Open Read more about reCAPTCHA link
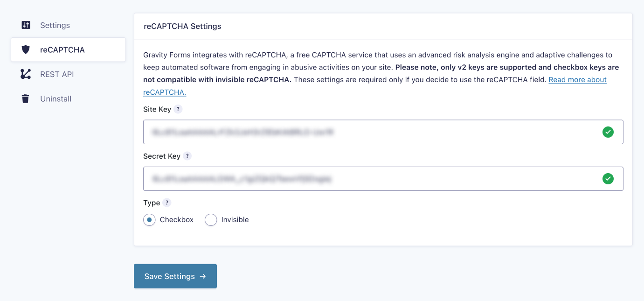The height and width of the screenshot is (301, 644). coord(577,80)
